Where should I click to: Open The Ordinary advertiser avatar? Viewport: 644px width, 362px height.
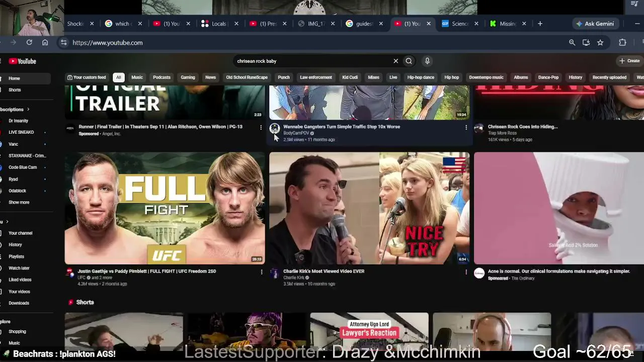(479, 274)
